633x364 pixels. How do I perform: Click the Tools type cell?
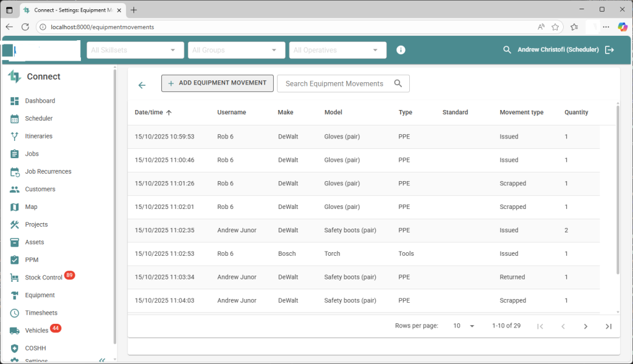[x=406, y=254]
